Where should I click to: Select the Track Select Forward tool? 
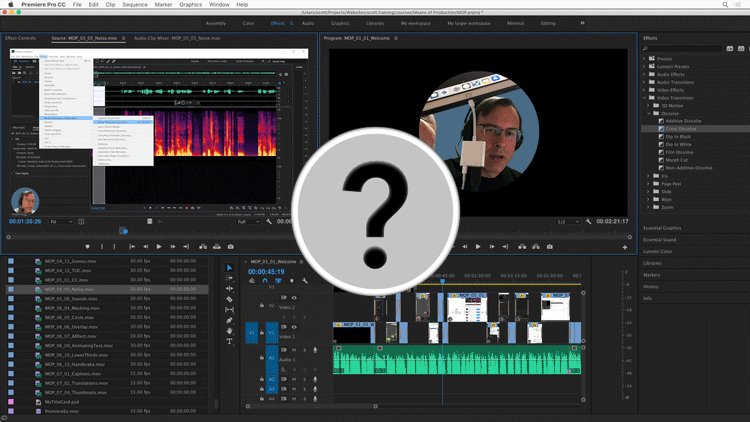pyautogui.click(x=230, y=278)
